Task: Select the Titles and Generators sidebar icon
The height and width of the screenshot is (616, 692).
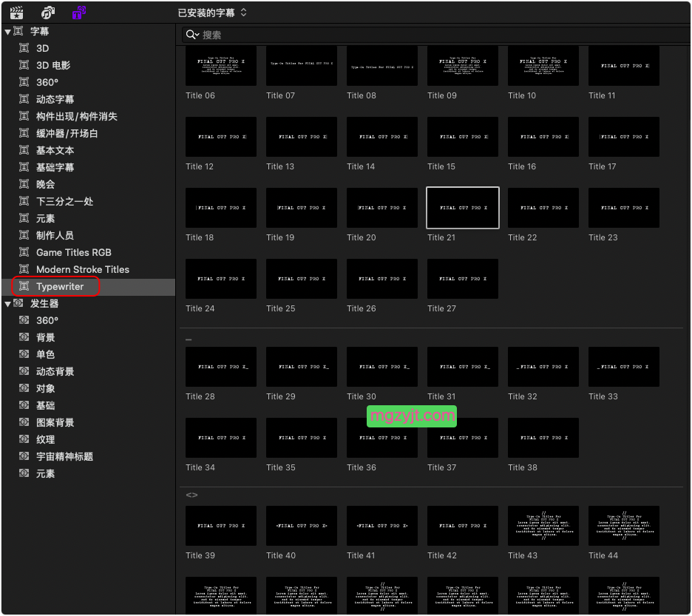Action: click(79, 13)
